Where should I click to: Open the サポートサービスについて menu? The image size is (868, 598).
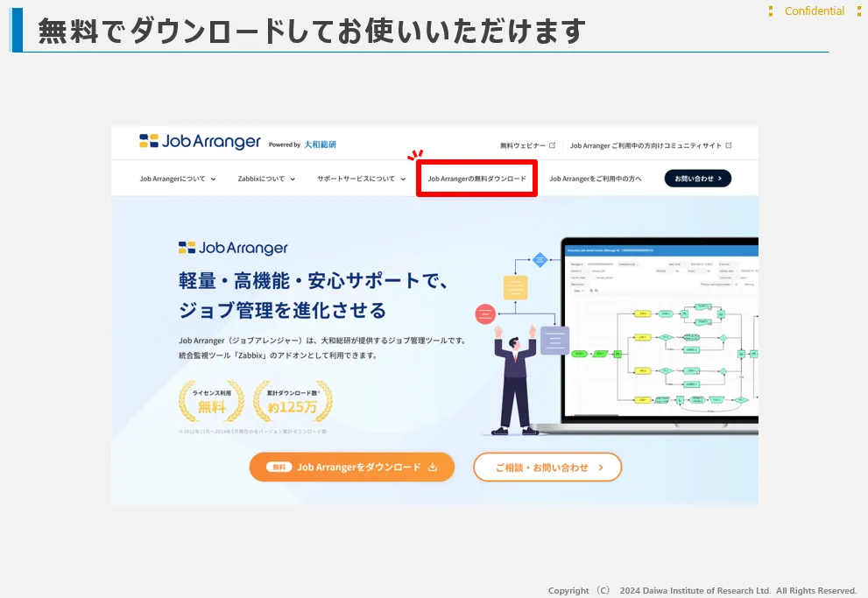[x=356, y=179]
